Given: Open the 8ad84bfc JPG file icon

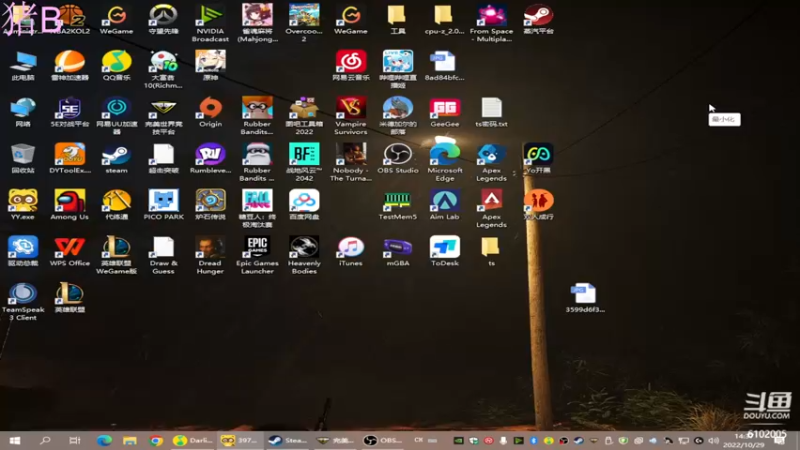Looking at the screenshot, I should (x=444, y=66).
